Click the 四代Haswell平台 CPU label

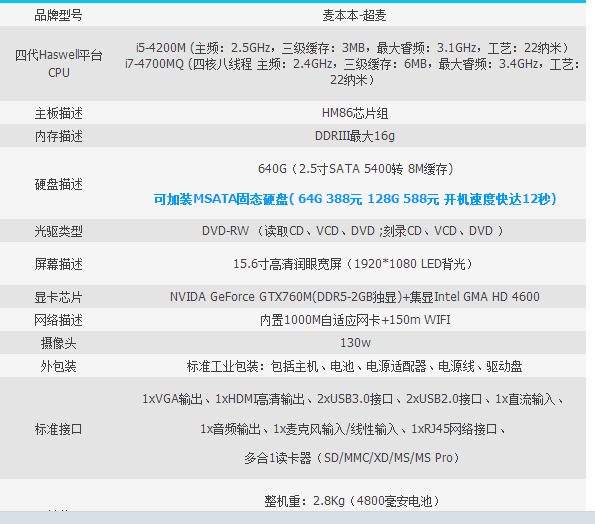58,63
